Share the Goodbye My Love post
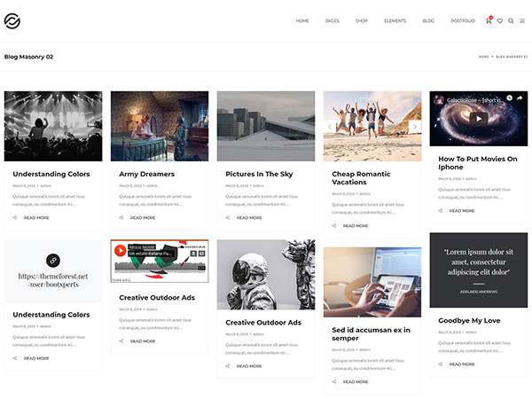 coord(441,364)
